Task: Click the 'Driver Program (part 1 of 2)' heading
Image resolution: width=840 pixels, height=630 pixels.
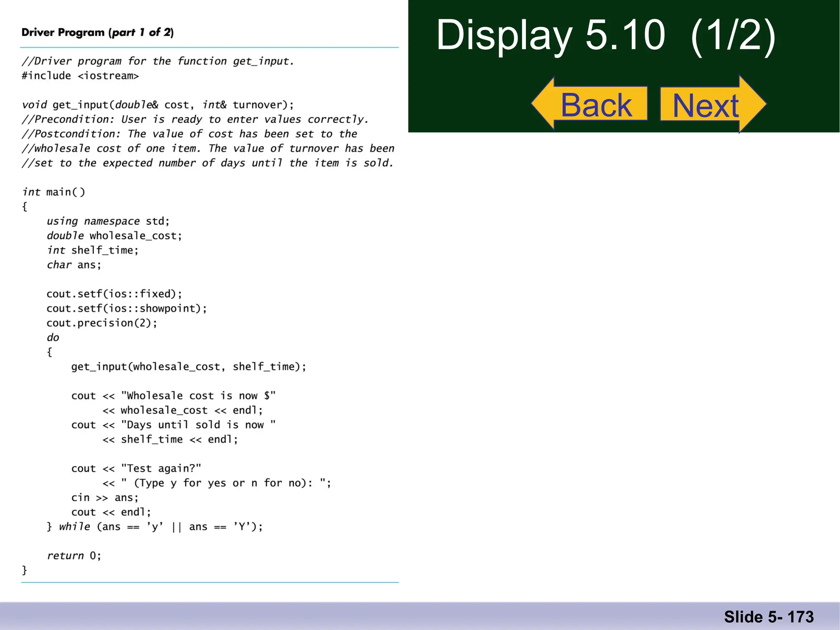Action: tap(98, 32)
